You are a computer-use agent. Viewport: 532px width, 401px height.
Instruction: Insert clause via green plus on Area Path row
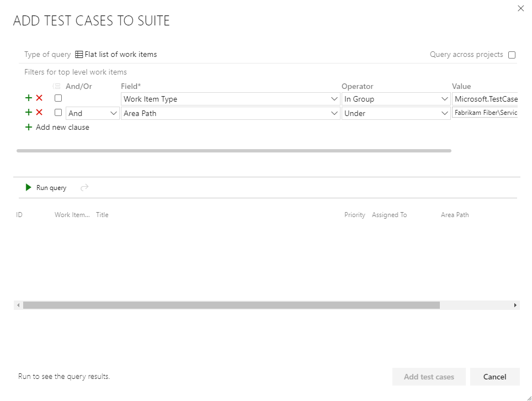click(x=28, y=112)
